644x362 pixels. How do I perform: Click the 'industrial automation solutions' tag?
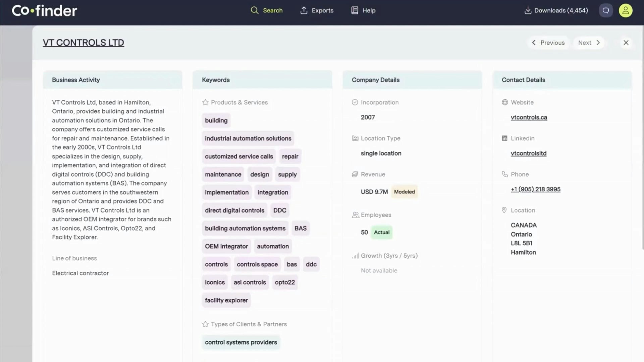point(248,138)
